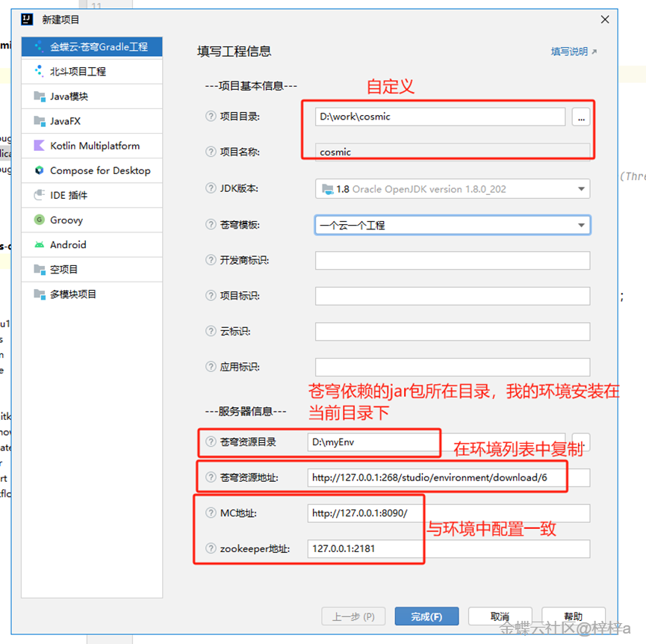Open help tooltip for 开发商标识
Viewport: 646px width, 644px height.
click(x=211, y=260)
